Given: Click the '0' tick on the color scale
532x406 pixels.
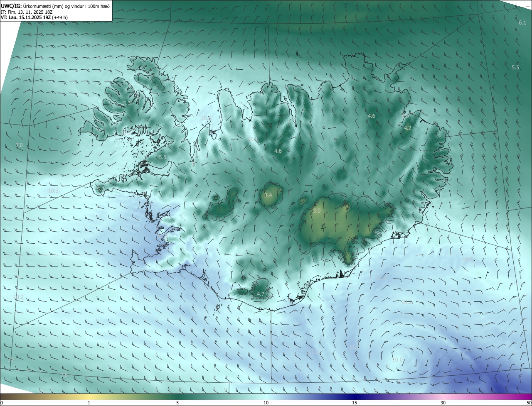Looking at the screenshot, I should coord(2,403).
